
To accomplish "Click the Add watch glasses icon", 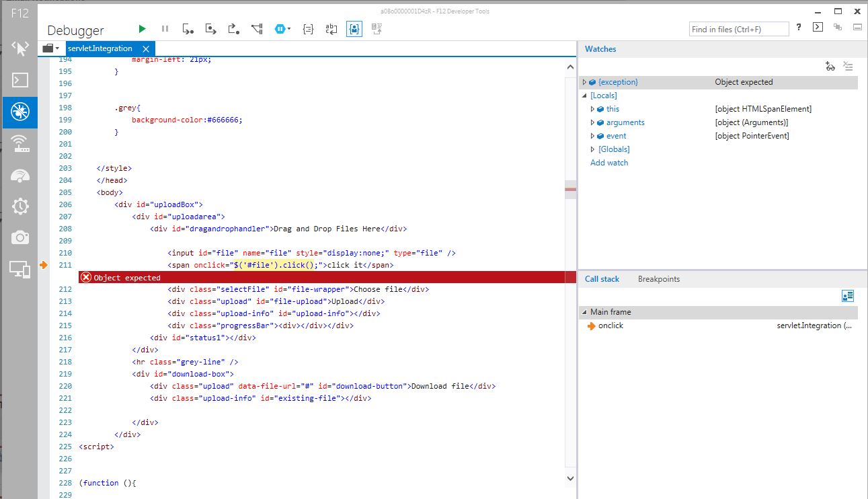I will [830, 66].
